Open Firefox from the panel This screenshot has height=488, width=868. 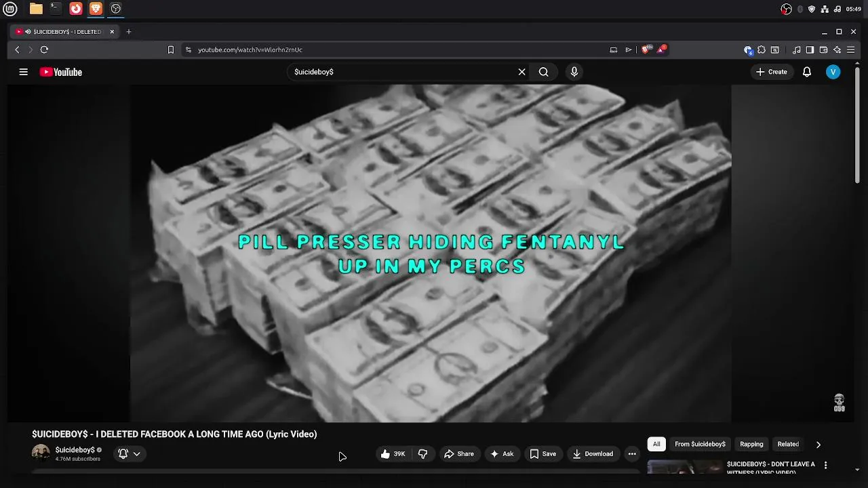tap(76, 9)
